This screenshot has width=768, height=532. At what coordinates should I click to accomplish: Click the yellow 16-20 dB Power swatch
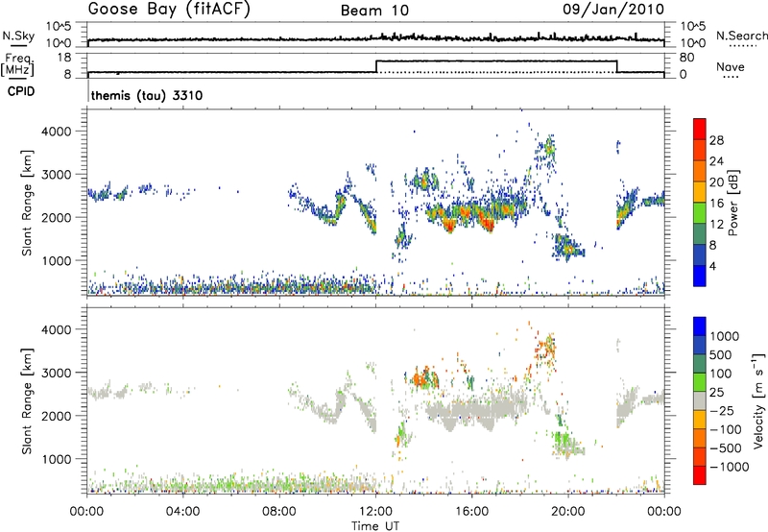pyautogui.click(x=700, y=192)
